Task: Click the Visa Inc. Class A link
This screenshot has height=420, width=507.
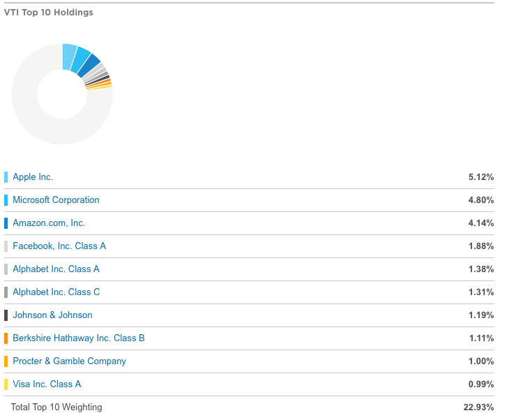Action: click(x=47, y=384)
